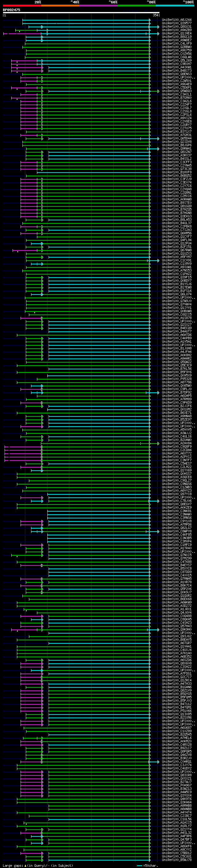Open hit UniRef100_B8GC19
This screenshot has width=197, height=868.
(177, 37)
